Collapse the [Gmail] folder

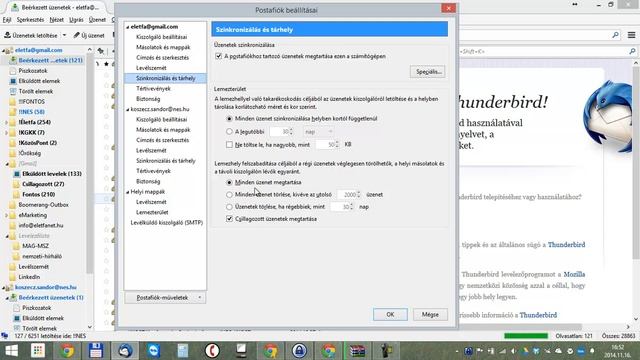coord(7,164)
